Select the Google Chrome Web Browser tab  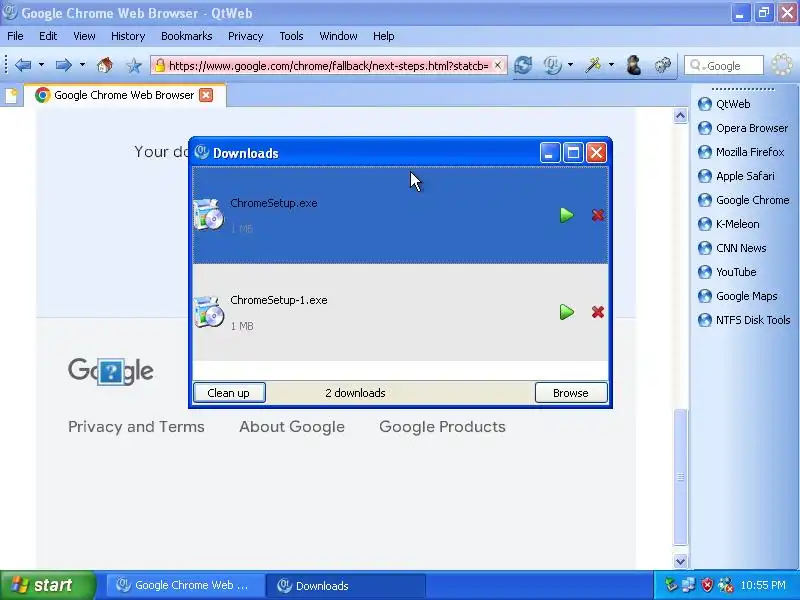(x=124, y=95)
